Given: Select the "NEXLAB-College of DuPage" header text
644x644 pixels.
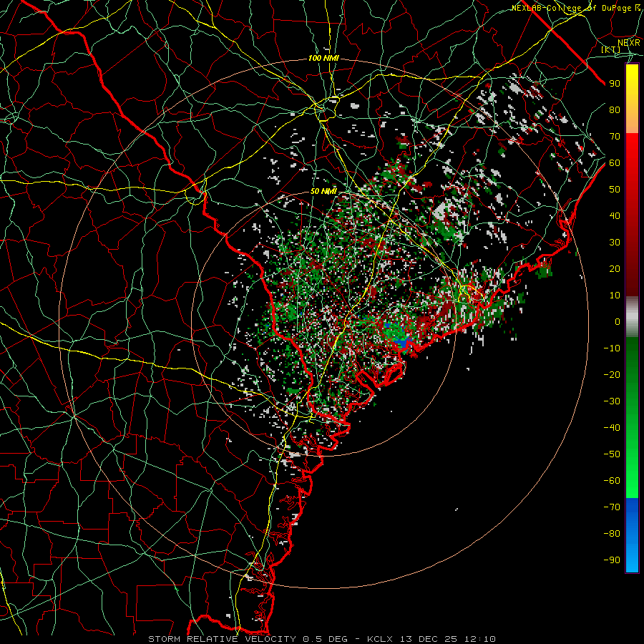Looking at the screenshot, I should pyautogui.click(x=572, y=8).
